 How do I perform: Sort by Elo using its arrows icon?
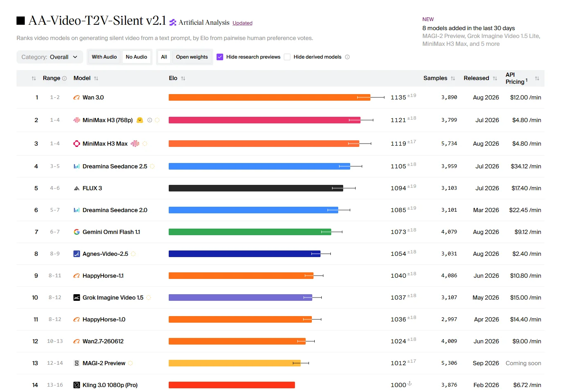[183, 78]
